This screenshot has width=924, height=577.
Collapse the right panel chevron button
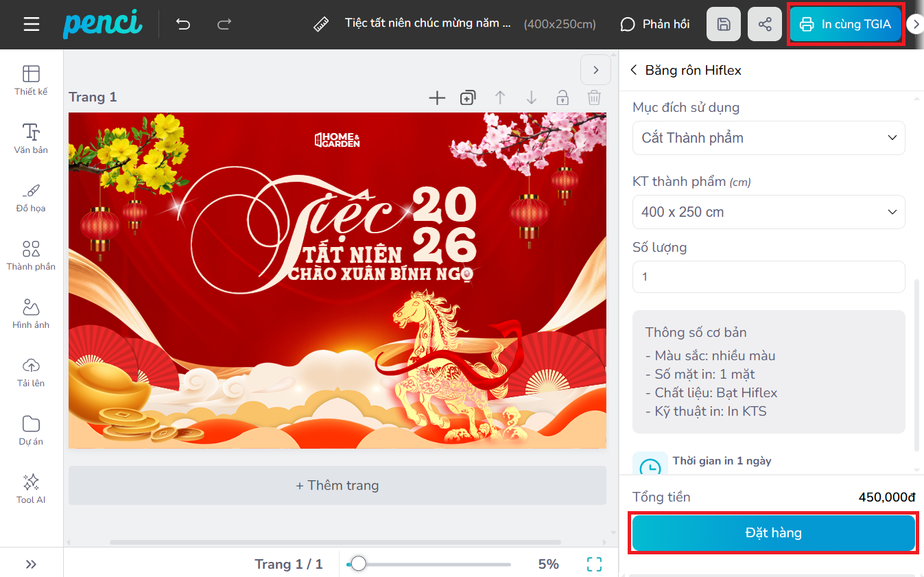(x=595, y=70)
